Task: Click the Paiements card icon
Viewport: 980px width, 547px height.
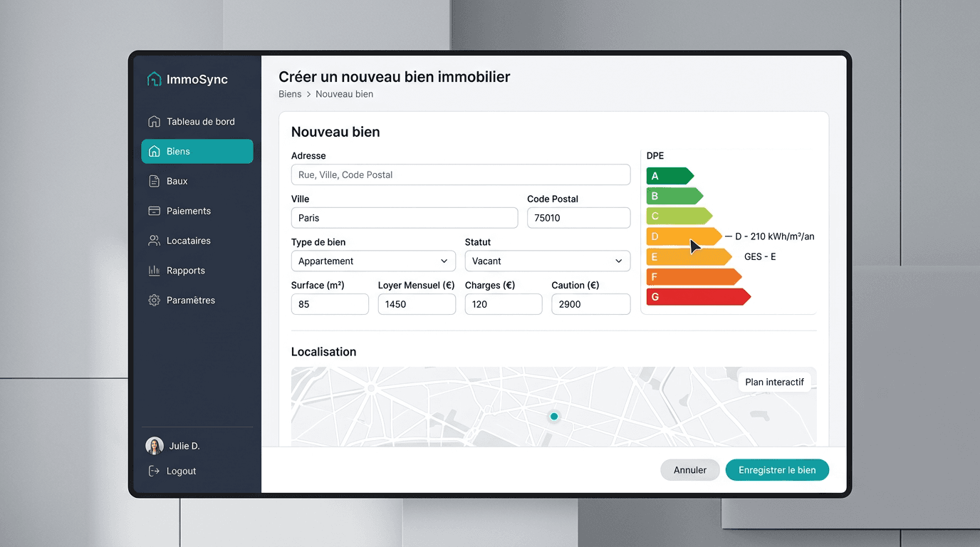Action: [x=154, y=211]
